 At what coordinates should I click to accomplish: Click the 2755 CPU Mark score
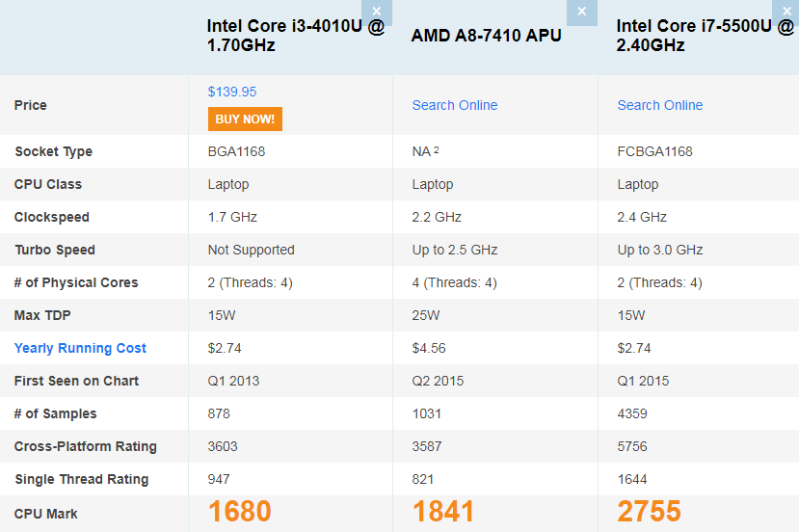pos(650,511)
